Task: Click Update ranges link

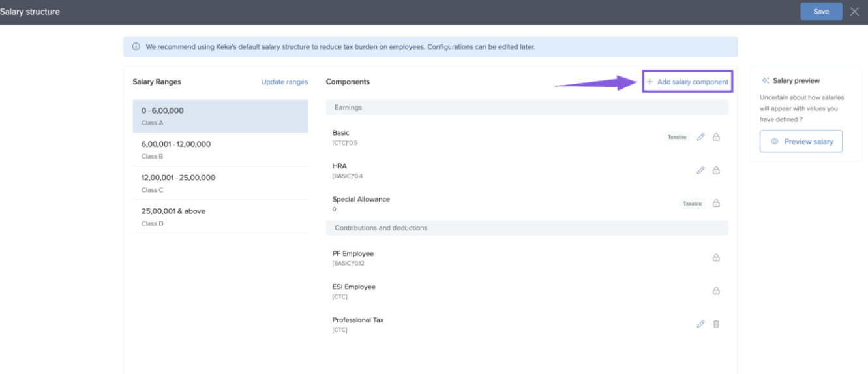Action: click(x=284, y=82)
